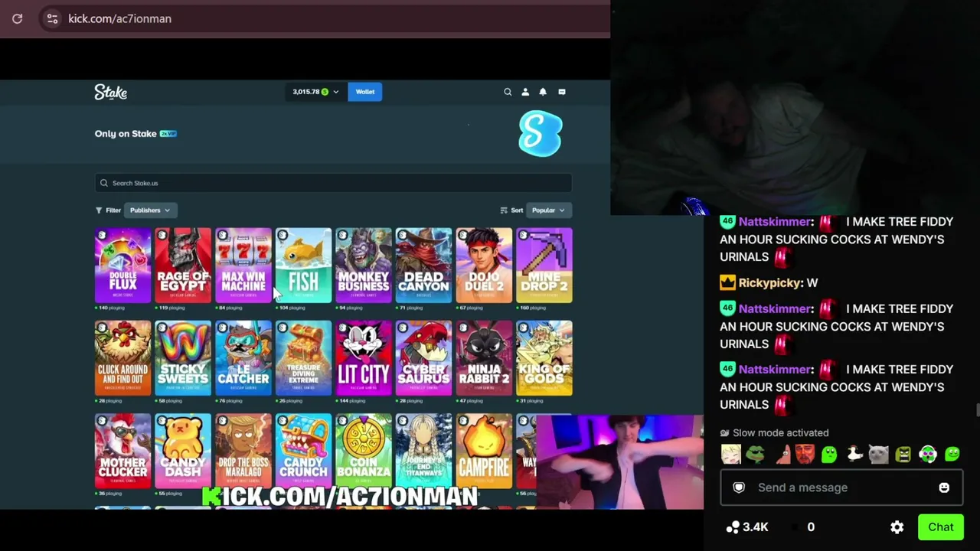Select King of Gods game tile
980x551 pixels.
click(544, 358)
